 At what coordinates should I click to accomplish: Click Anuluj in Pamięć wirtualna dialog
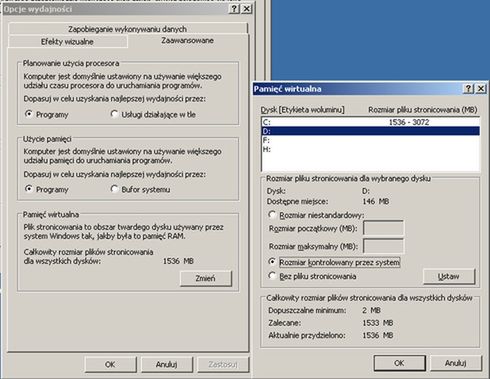coord(456,363)
